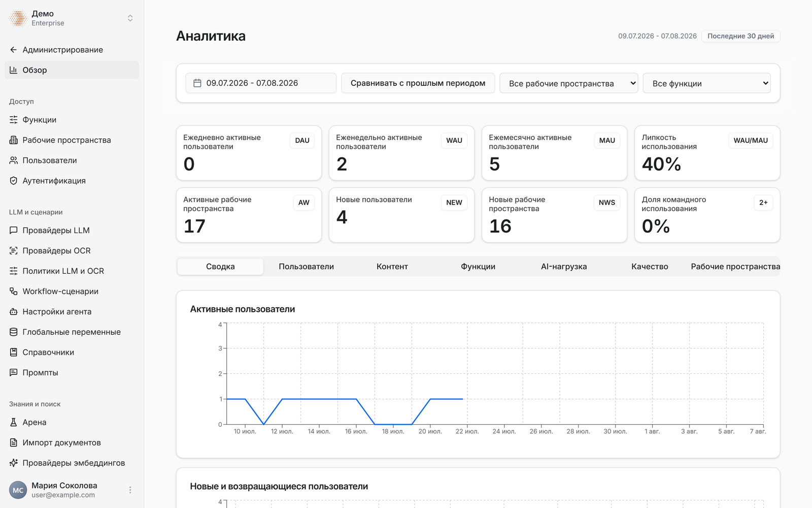The height and width of the screenshot is (508, 812).
Task: Click the Аналитика page heading
Action: (x=211, y=36)
